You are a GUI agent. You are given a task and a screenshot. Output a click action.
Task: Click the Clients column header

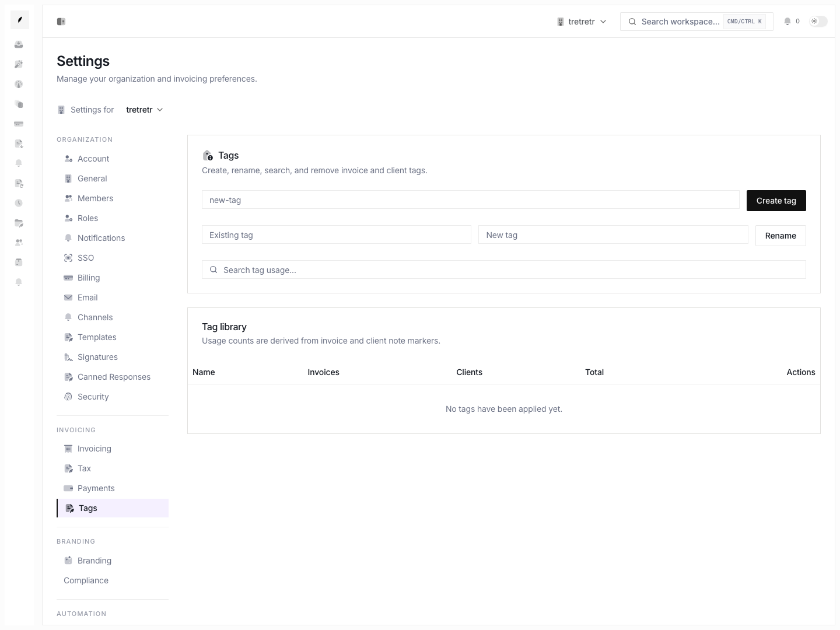tap(469, 372)
